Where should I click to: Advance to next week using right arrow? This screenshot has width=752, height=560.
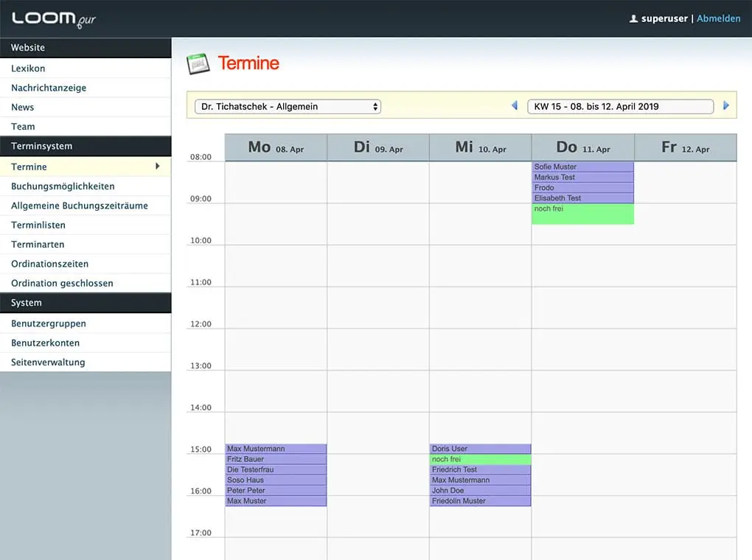726,106
